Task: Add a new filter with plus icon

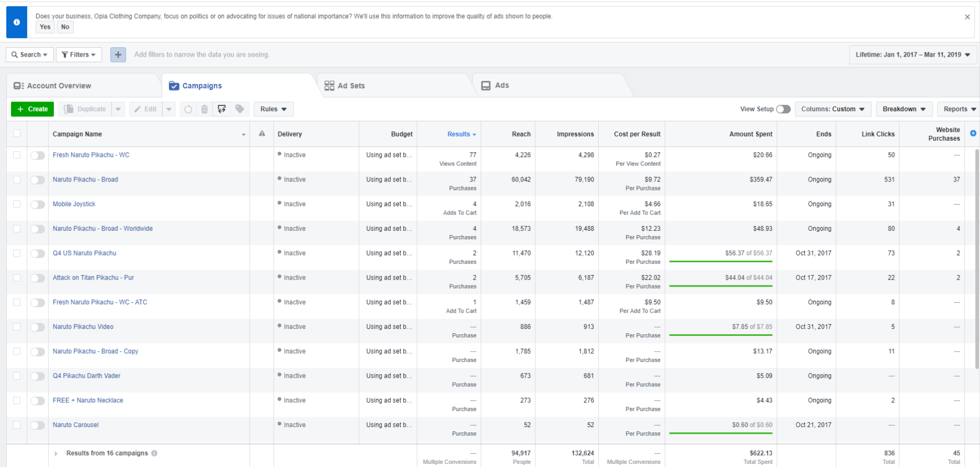Action: click(118, 55)
